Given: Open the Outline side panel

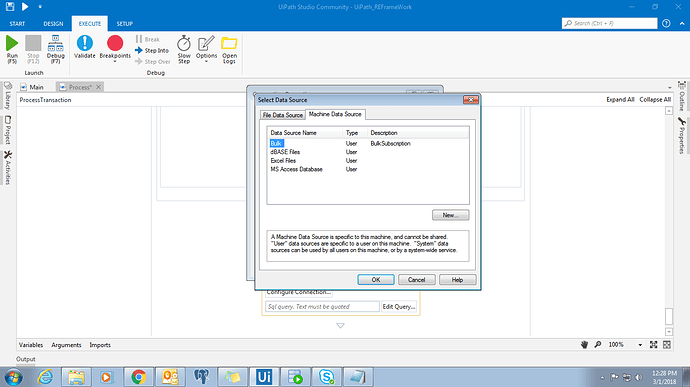Looking at the screenshot, I should (x=682, y=96).
